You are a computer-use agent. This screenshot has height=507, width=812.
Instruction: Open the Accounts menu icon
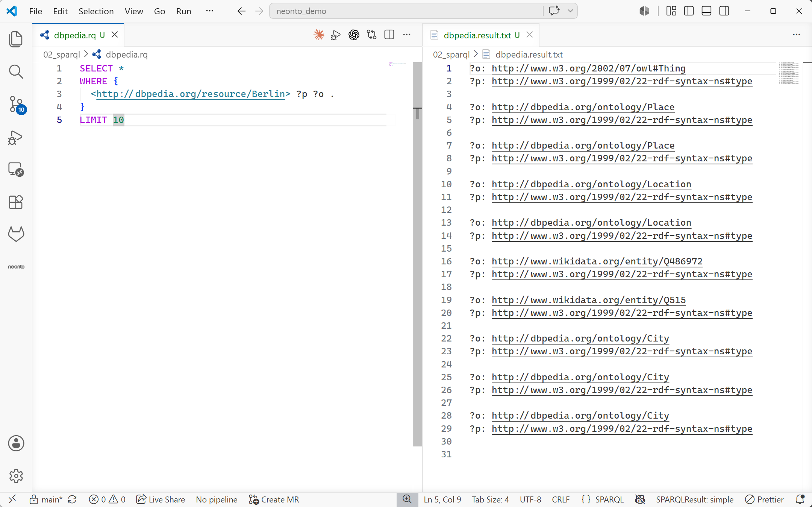point(16,443)
